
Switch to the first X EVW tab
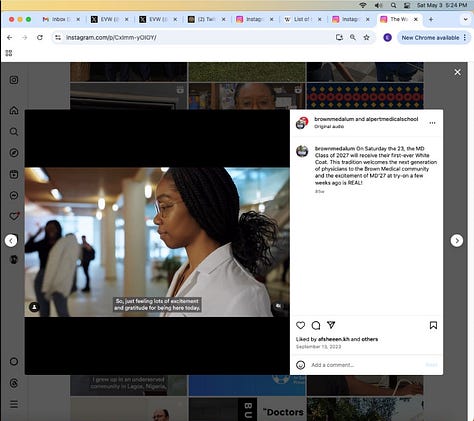click(x=110, y=19)
